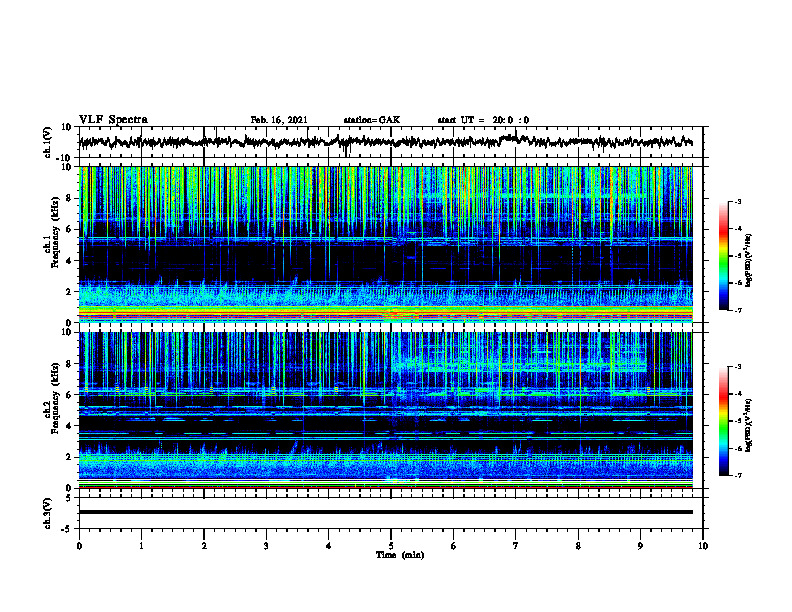Screen dimensions: 792x612
Task: Click the time axis tick label "1"
Action: (x=141, y=546)
